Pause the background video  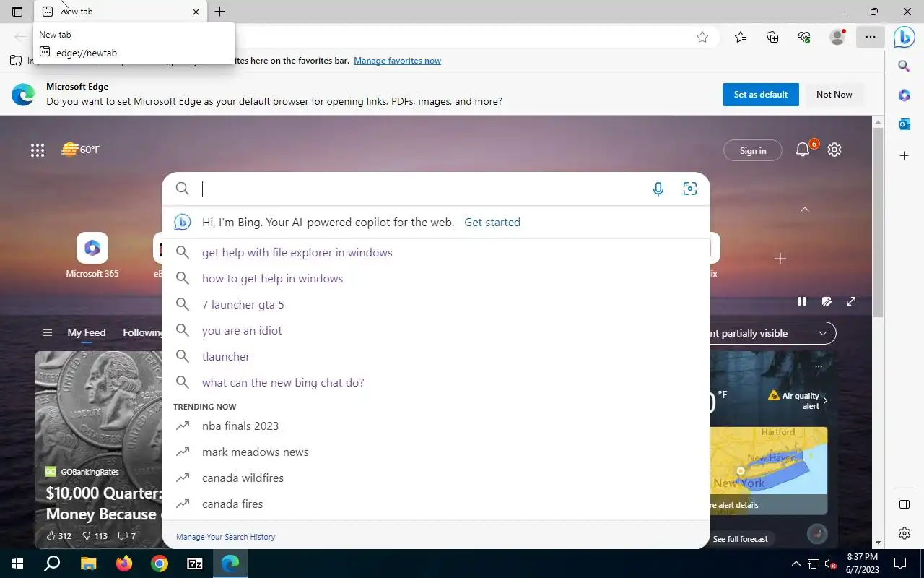pyautogui.click(x=802, y=301)
